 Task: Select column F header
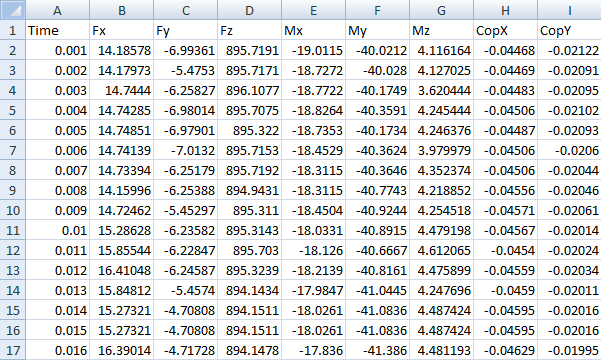378,10
